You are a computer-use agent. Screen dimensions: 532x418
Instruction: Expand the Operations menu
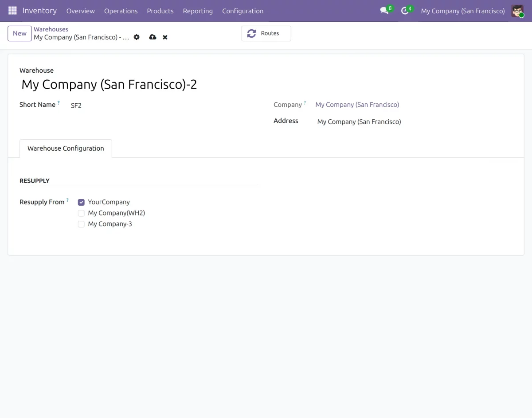121,11
